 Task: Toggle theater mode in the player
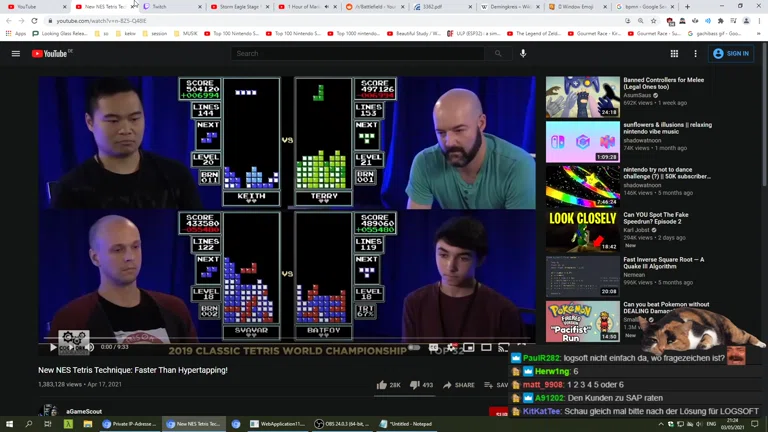coord(486,347)
